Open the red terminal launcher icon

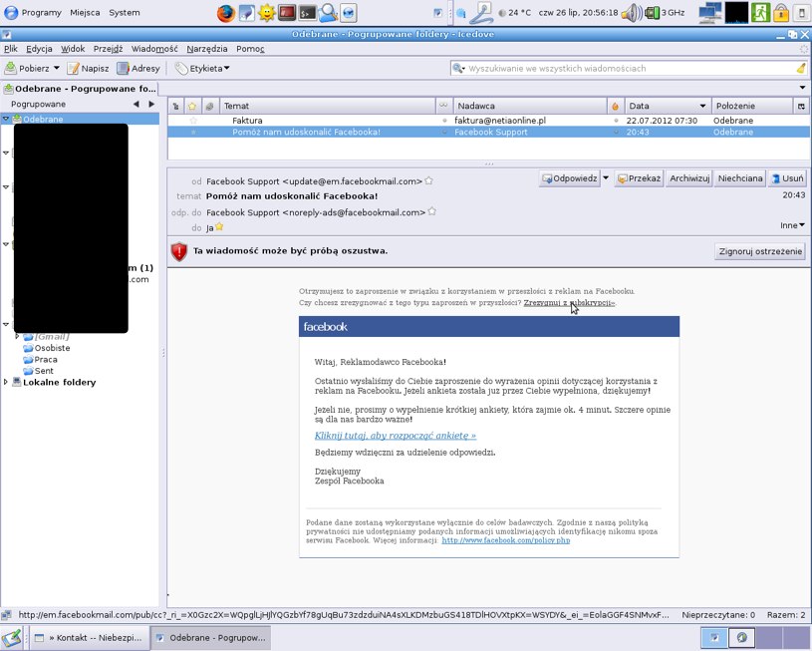tap(287, 12)
